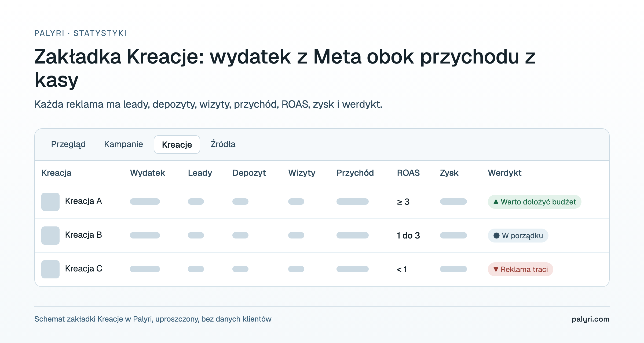
Task: Select the Kreacja B row name
Action: (83, 235)
